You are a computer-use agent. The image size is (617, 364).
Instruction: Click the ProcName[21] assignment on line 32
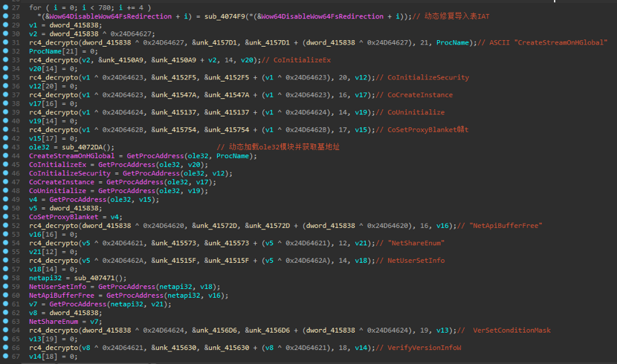tap(58, 51)
